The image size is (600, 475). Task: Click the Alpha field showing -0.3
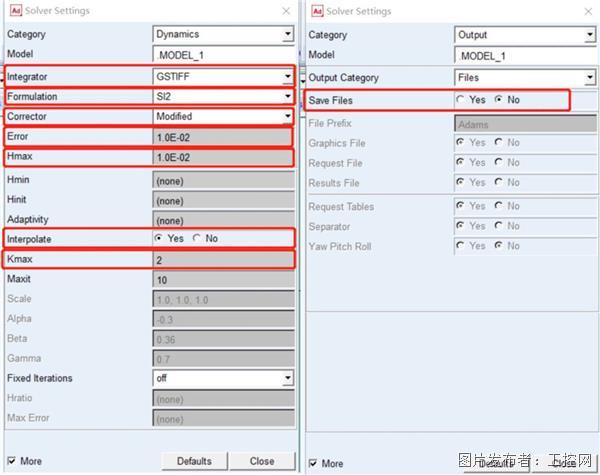(224, 320)
